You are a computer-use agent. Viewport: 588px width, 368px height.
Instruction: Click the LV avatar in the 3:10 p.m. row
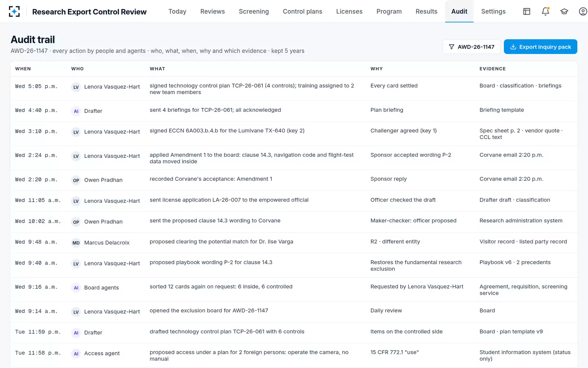[76, 132]
